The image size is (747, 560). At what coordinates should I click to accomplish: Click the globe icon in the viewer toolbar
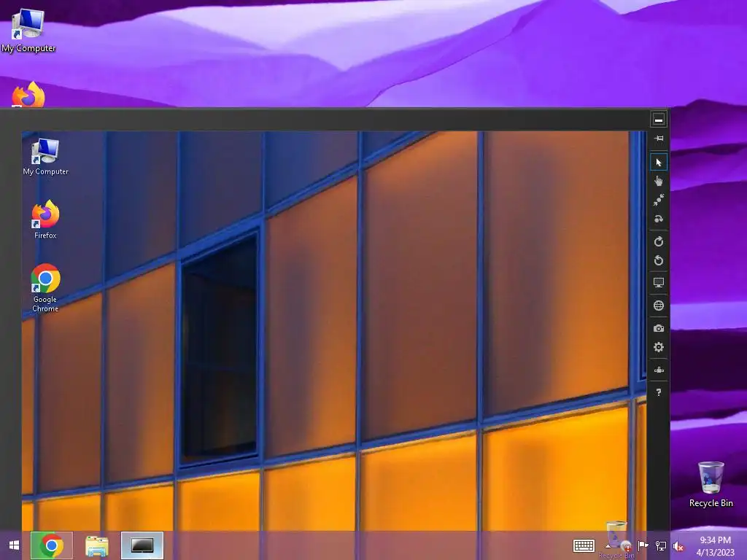tap(659, 306)
